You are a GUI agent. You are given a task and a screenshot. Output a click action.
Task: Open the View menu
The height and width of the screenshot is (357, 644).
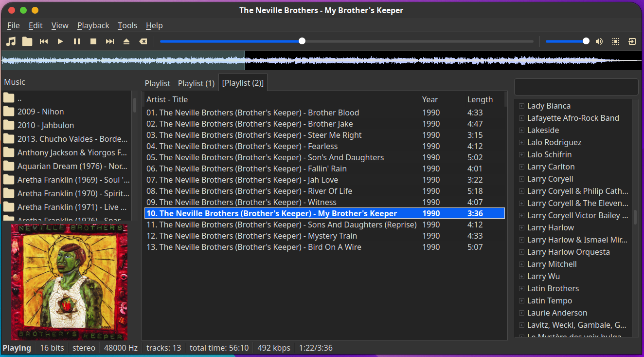60,25
